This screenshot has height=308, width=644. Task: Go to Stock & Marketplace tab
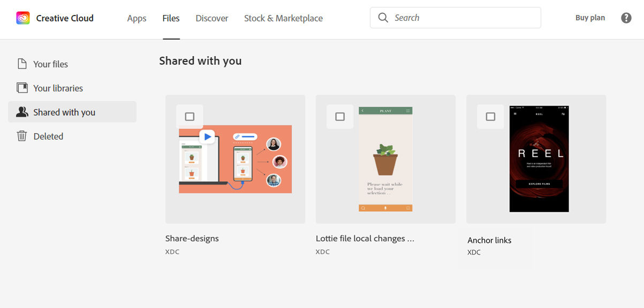click(x=283, y=18)
